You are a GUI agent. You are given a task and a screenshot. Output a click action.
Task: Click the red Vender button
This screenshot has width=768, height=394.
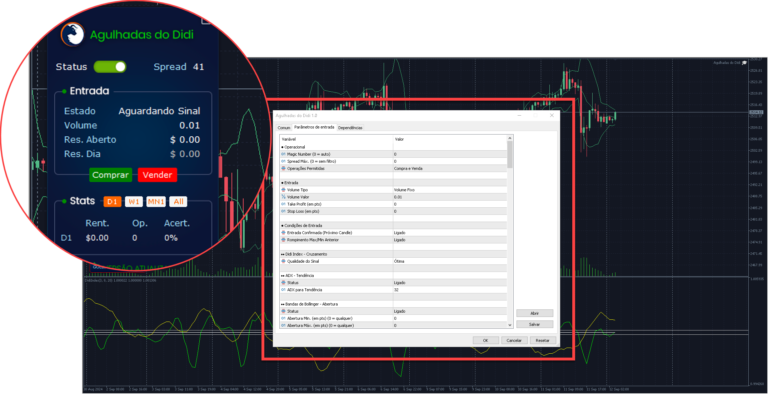[x=157, y=175]
